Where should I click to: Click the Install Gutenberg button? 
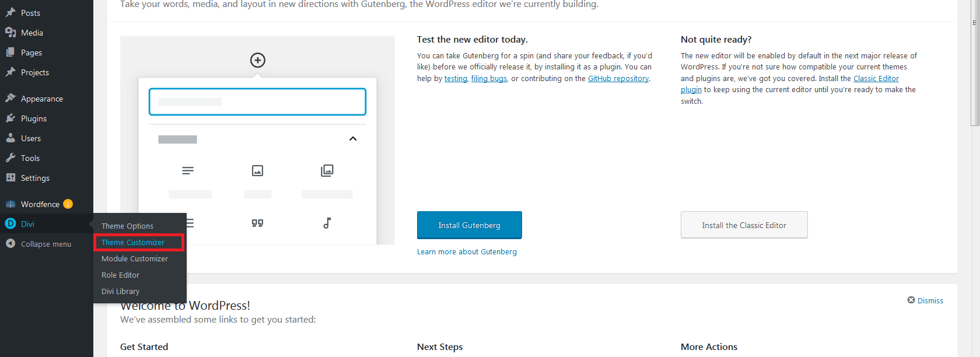point(470,225)
